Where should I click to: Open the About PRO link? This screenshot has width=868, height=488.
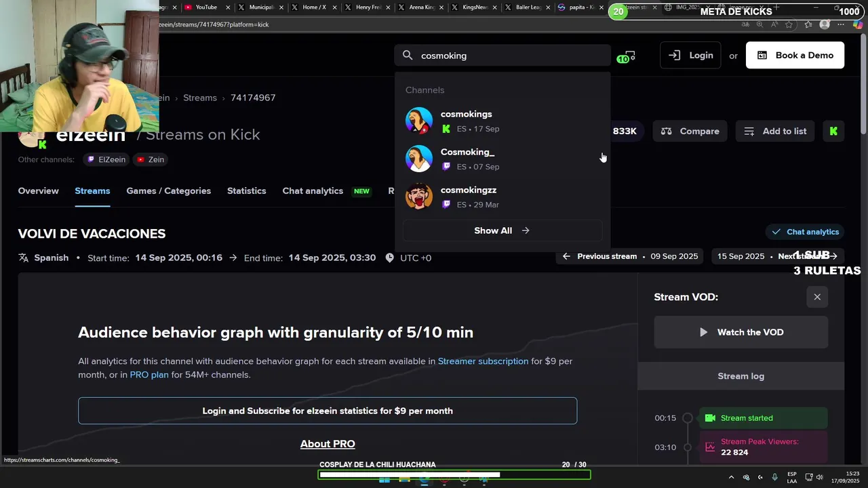pos(328,444)
